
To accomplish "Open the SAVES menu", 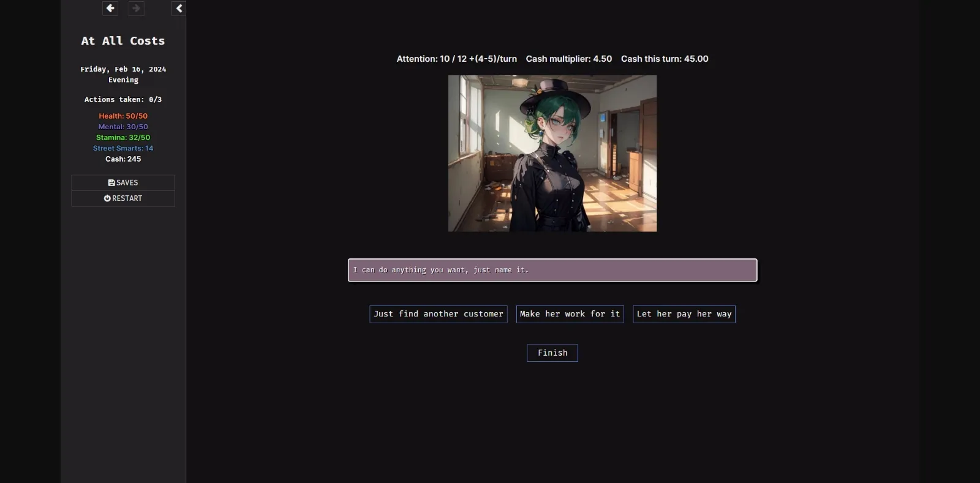I will (x=123, y=182).
